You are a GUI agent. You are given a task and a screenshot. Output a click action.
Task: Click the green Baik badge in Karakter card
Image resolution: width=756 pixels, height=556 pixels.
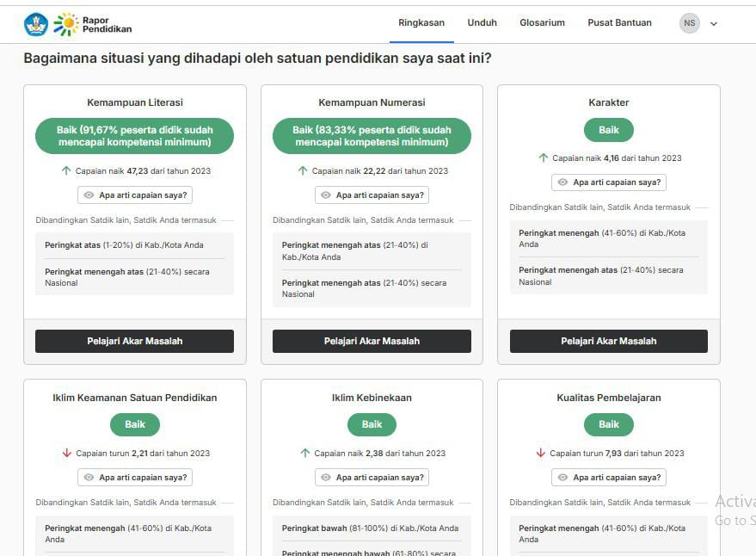coord(609,130)
